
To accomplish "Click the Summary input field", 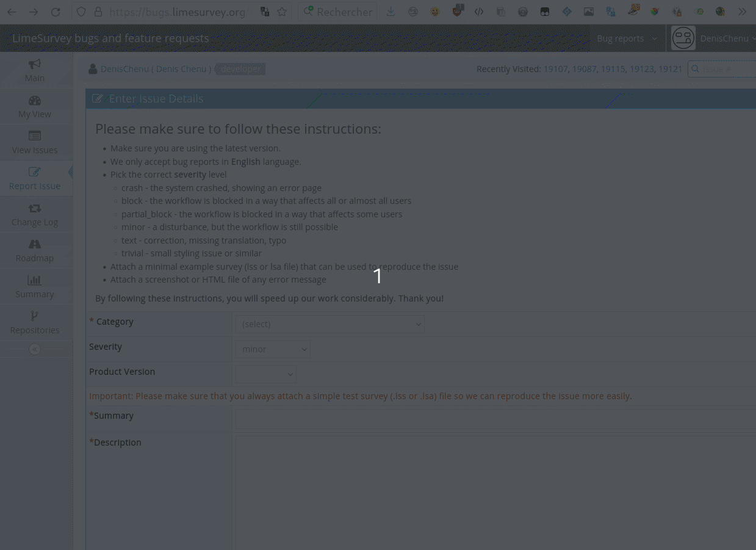I will (x=495, y=419).
